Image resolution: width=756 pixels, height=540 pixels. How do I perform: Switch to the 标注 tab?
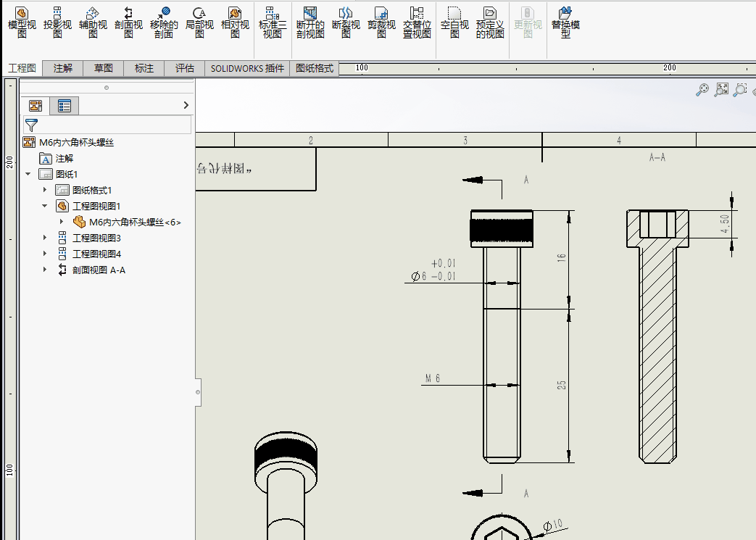tap(144, 68)
